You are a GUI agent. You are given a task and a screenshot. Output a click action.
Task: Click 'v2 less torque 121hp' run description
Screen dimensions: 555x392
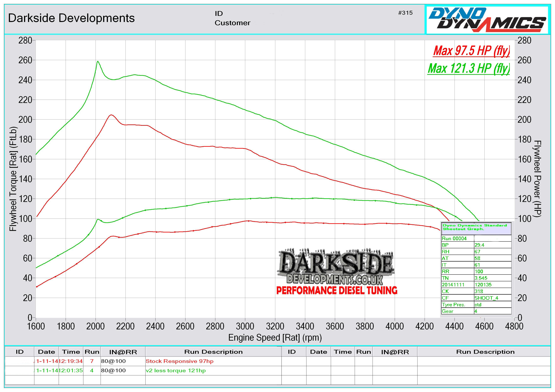pyautogui.click(x=176, y=370)
